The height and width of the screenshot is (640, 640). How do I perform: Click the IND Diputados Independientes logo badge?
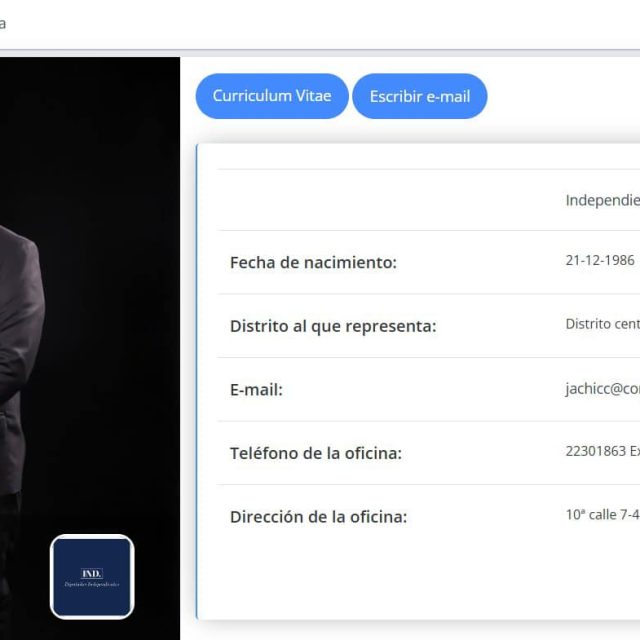click(x=92, y=576)
